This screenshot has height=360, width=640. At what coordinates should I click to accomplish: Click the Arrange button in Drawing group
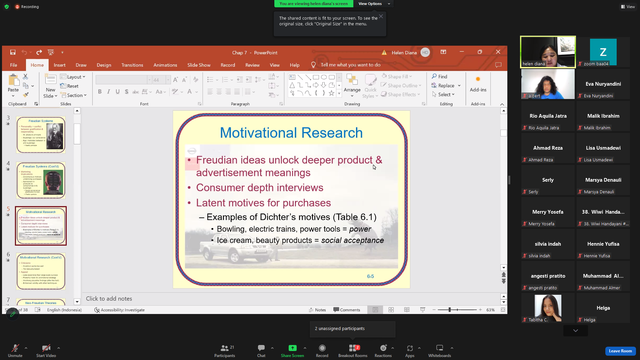[352, 84]
